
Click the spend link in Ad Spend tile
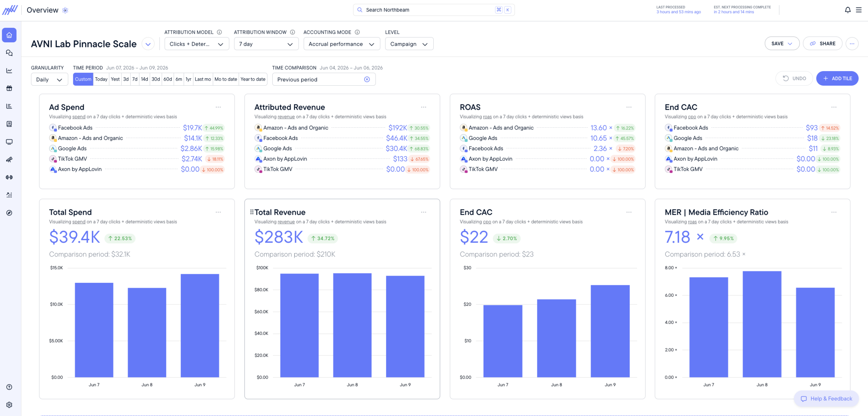click(79, 117)
